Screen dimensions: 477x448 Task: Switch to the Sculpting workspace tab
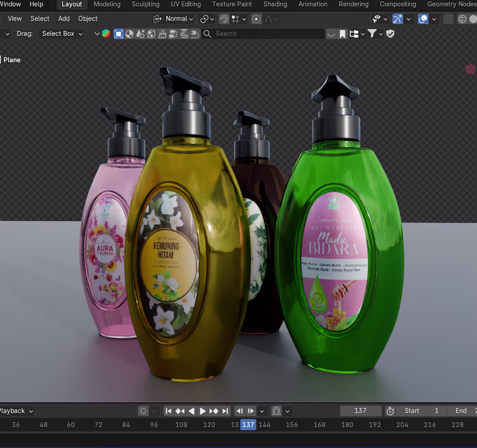click(145, 4)
